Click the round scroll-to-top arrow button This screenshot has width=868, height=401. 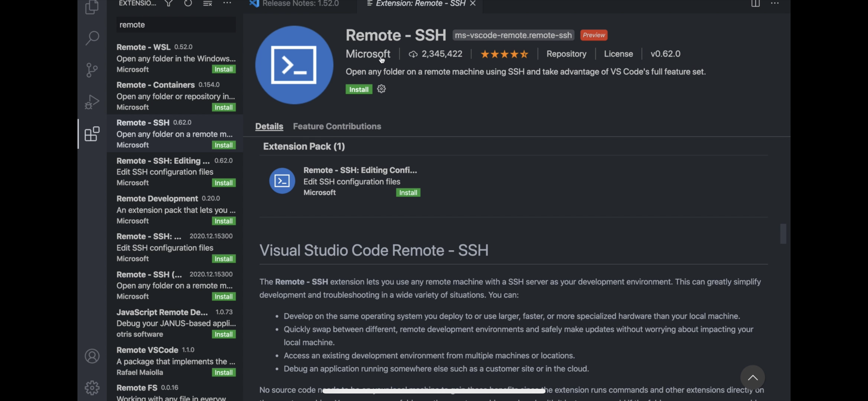click(x=752, y=378)
